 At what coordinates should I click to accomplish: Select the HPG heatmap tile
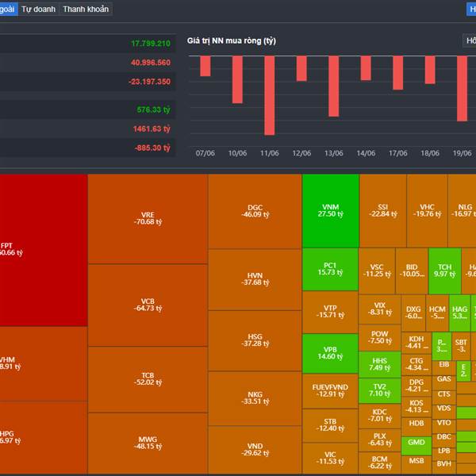coord(44,437)
